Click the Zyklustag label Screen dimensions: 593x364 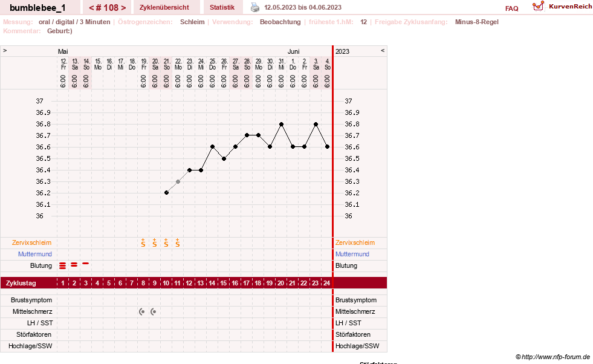pyautogui.click(x=21, y=283)
